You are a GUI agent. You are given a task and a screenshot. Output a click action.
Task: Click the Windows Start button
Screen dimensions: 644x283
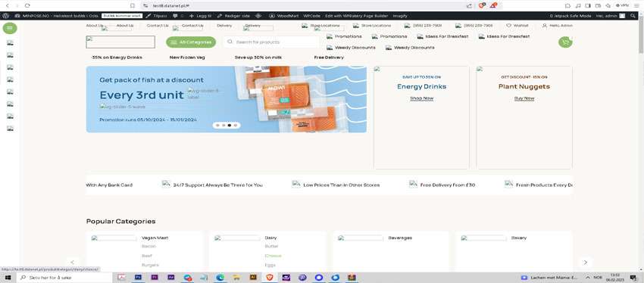[8, 278]
